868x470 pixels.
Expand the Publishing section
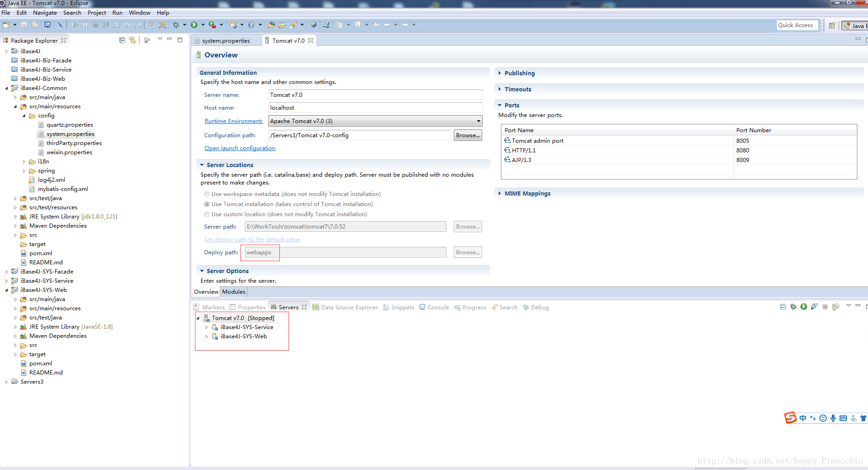[500, 73]
